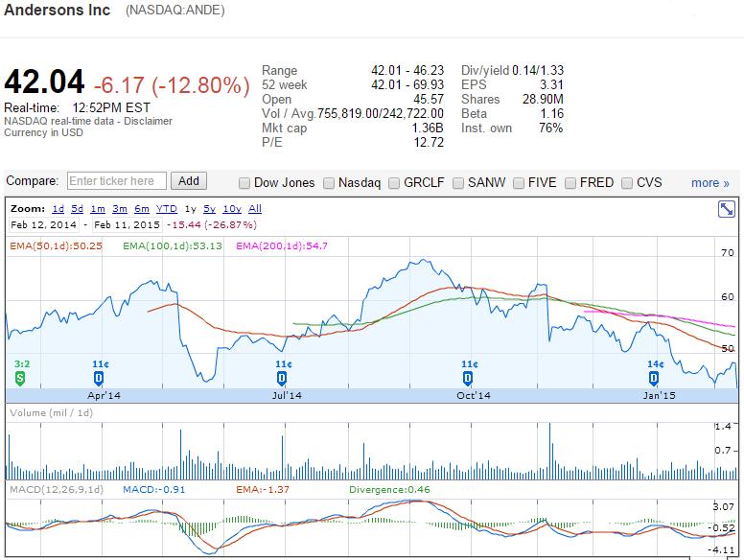The width and height of the screenshot is (744, 560).
Task: Focus the Enter ticker here field
Action: click(x=117, y=181)
